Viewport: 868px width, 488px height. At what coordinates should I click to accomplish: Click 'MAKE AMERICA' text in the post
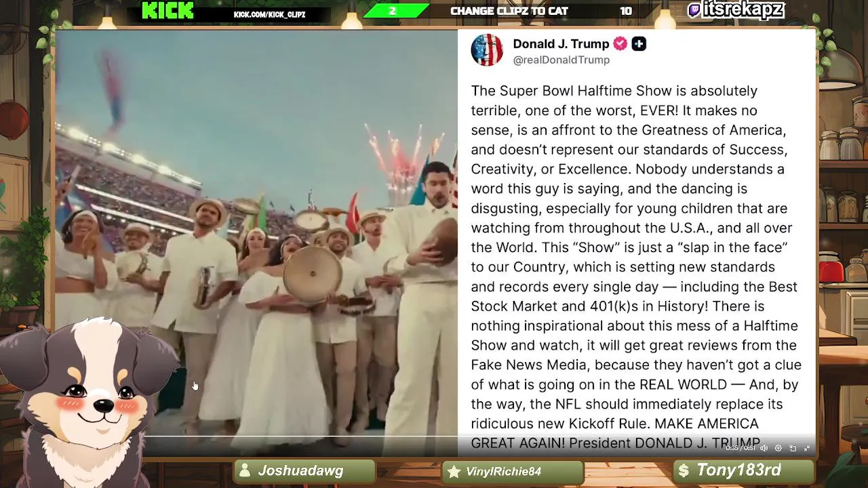click(707, 424)
